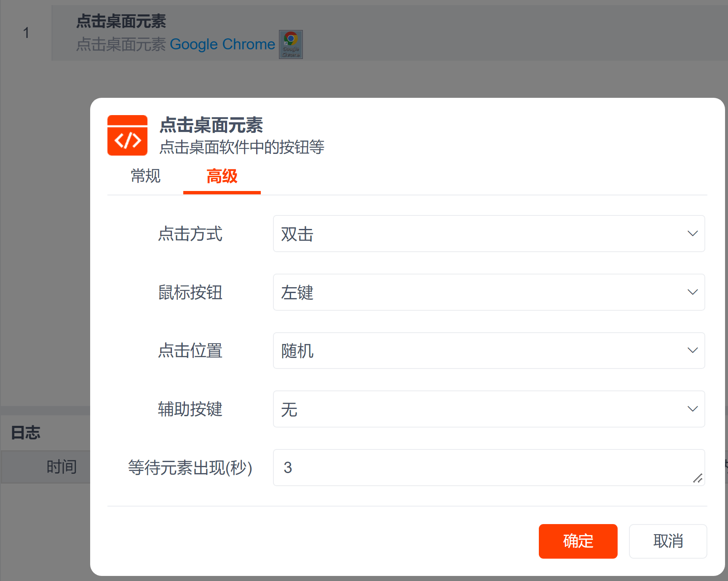The width and height of the screenshot is (728, 581).
Task: Select step line number 1
Action: [26, 33]
